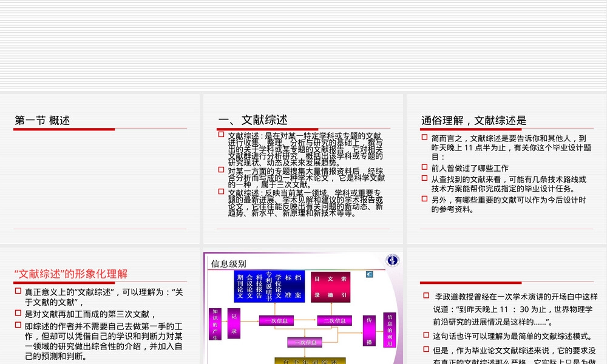Select the bullet starting 李政道教授曾经在一次学术演讲
The height and width of the screenshot is (364, 607).
tap(515, 309)
